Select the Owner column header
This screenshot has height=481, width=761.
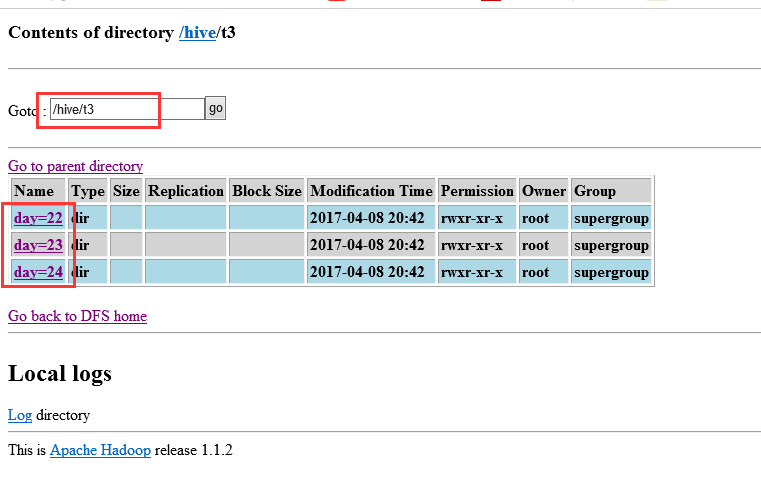(x=544, y=191)
